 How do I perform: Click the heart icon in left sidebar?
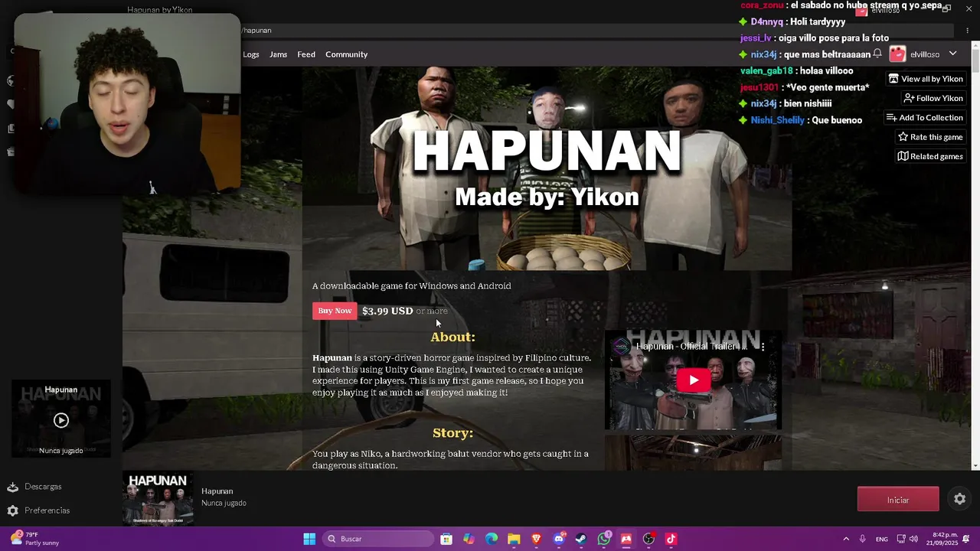pos(11,104)
